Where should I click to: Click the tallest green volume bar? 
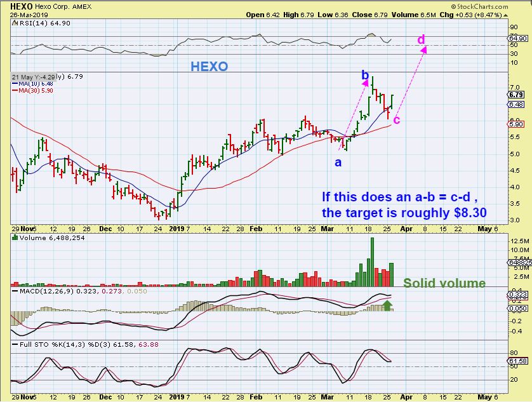pyautogui.click(x=372, y=262)
